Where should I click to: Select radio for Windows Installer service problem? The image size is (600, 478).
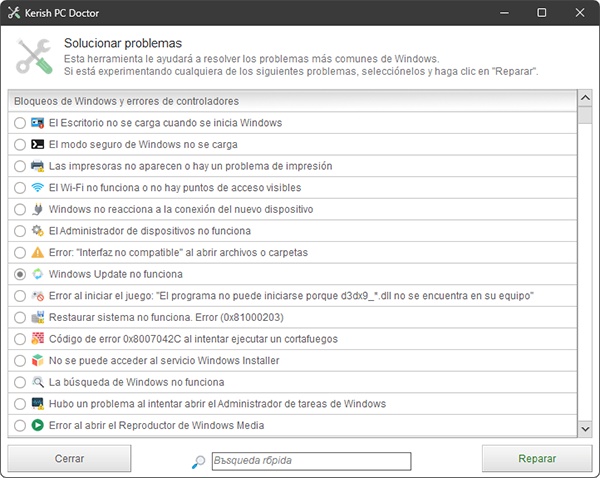pos(20,361)
